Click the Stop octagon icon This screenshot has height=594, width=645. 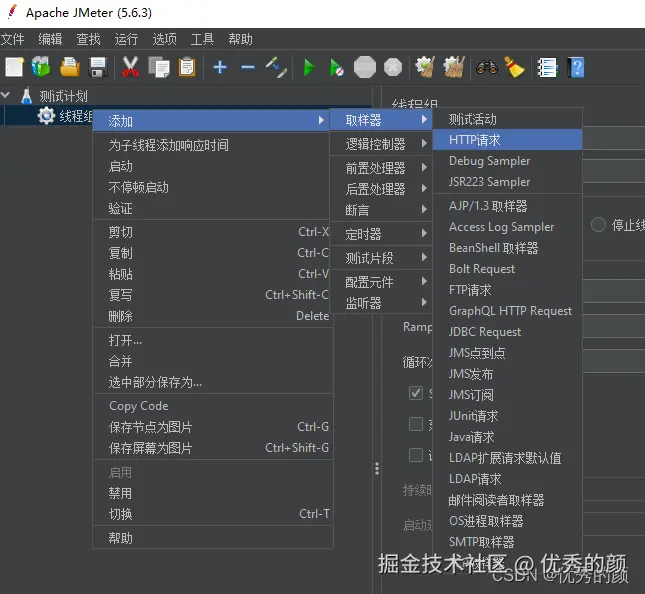point(365,67)
